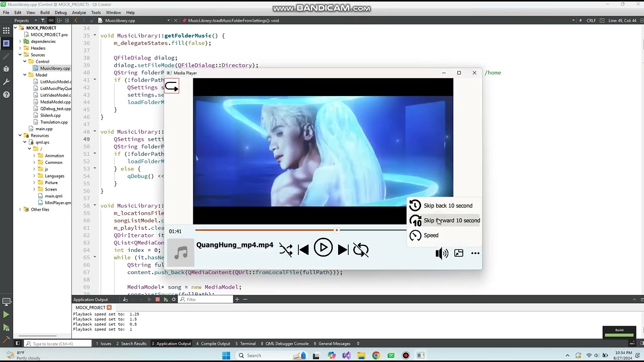Click the Application Output settings gear
The height and width of the screenshot is (362, 644).
[174, 300]
